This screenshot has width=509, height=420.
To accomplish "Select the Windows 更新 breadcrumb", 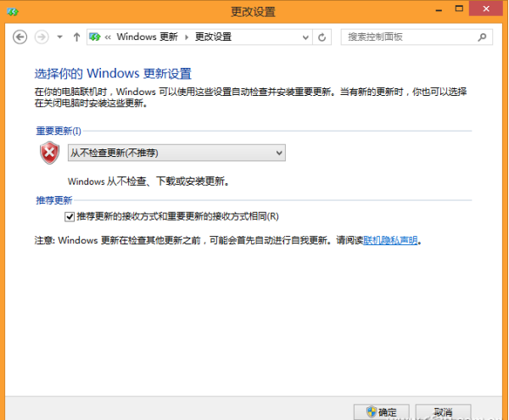I will tap(147, 37).
